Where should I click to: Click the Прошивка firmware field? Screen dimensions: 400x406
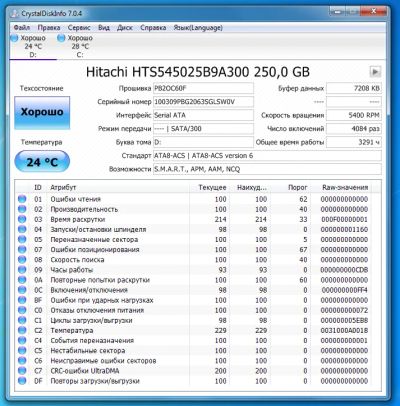tap(203, 88)
